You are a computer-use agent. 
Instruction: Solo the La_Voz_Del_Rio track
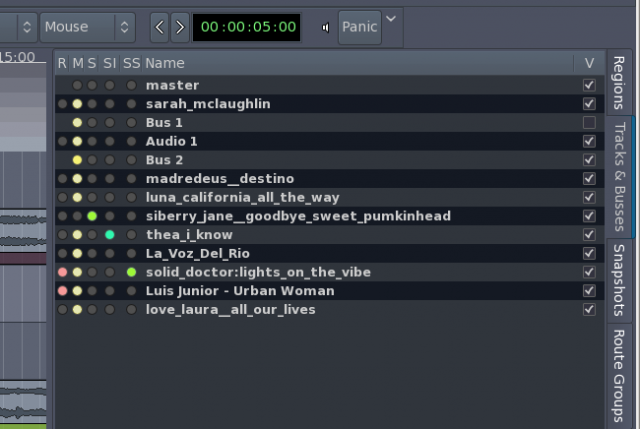click(92, 254)
